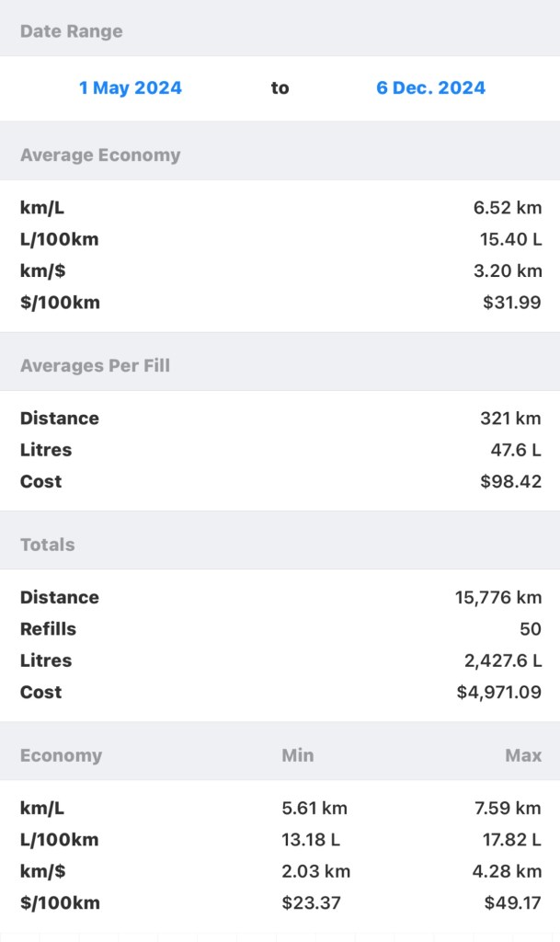Select the Refills row label

point(48,629)
